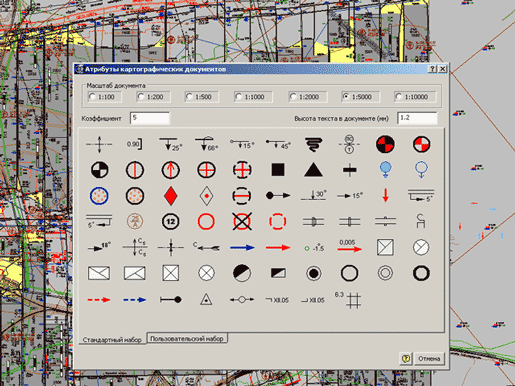The width and height of the screenshot is (515, 386).
Task: Choose the solid black triangle symbol
Action: (313, 170)
